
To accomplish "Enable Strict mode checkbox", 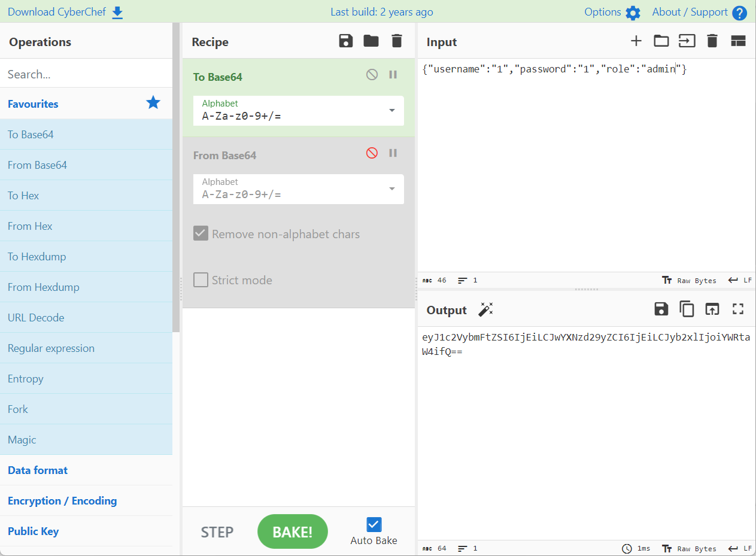I will tap(201, 280).
